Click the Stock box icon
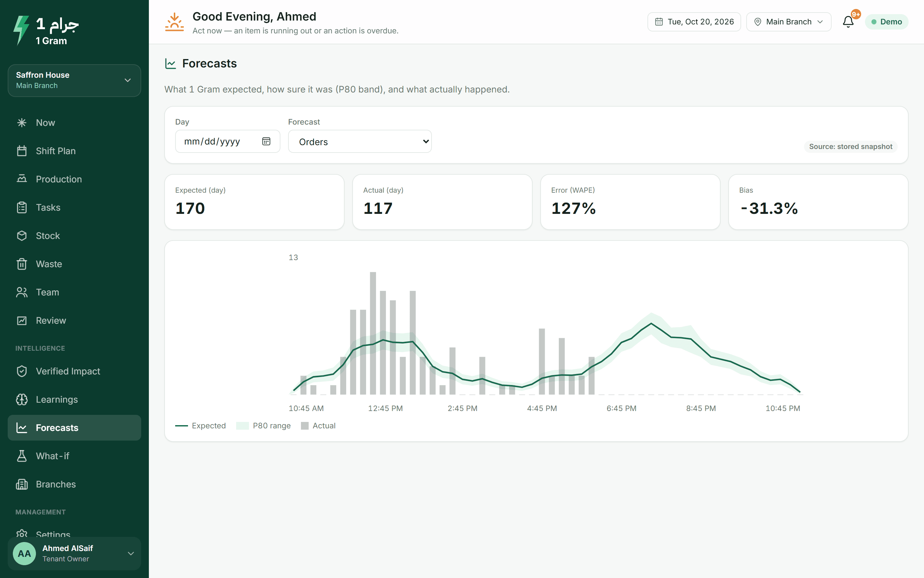 (x=22, y=236)
